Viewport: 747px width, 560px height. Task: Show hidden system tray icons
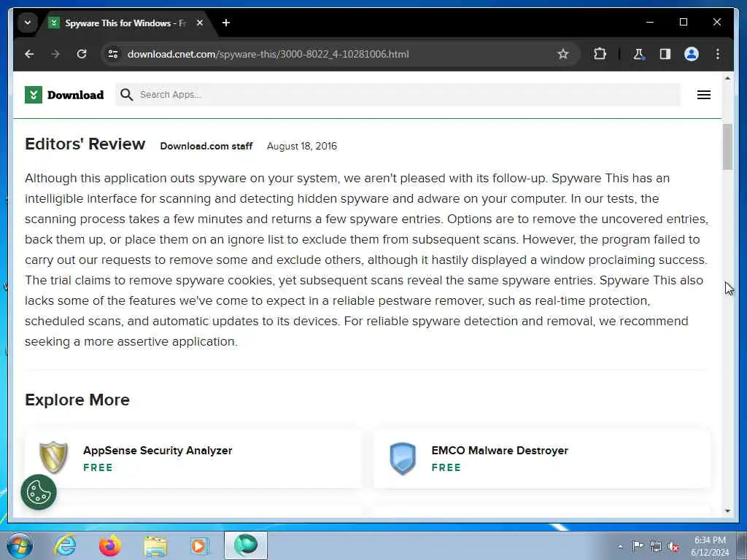(x=620, y=547)
